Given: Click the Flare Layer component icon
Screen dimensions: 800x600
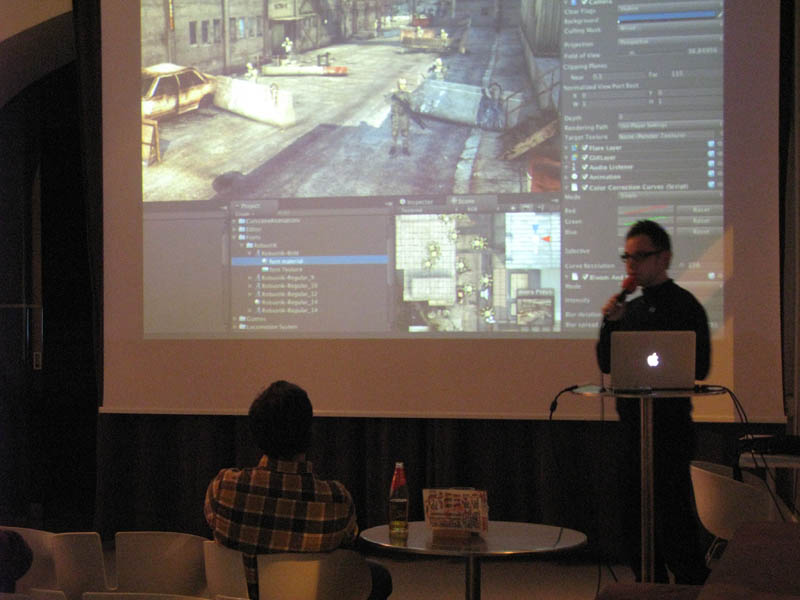Looking at the screenshot, I should pos(575,147).
